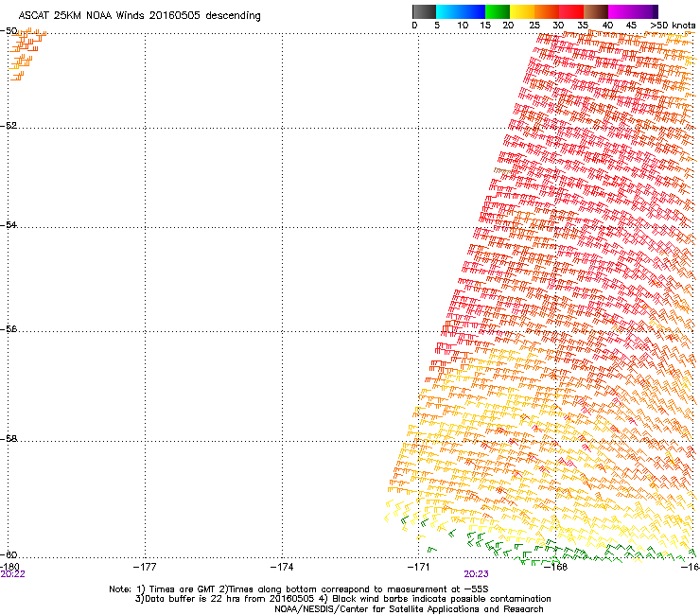Click the isolated brown wind barb near -53

click(502, 170)
